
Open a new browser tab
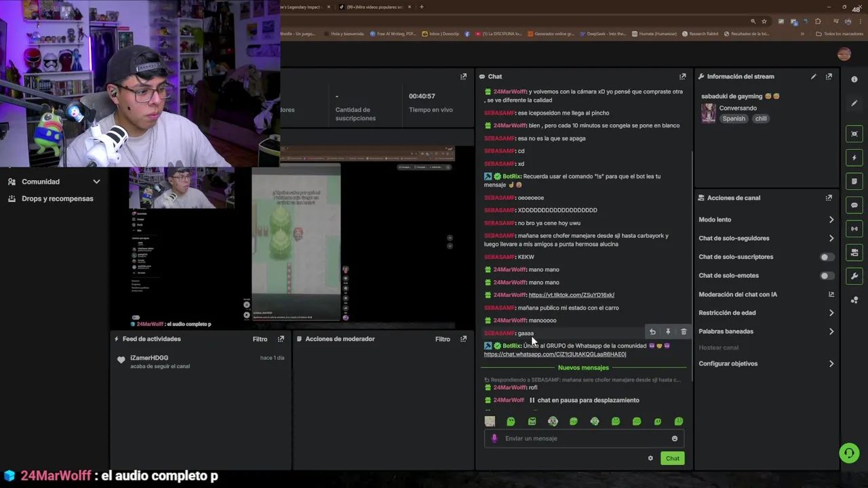click(x=421, y=7)
